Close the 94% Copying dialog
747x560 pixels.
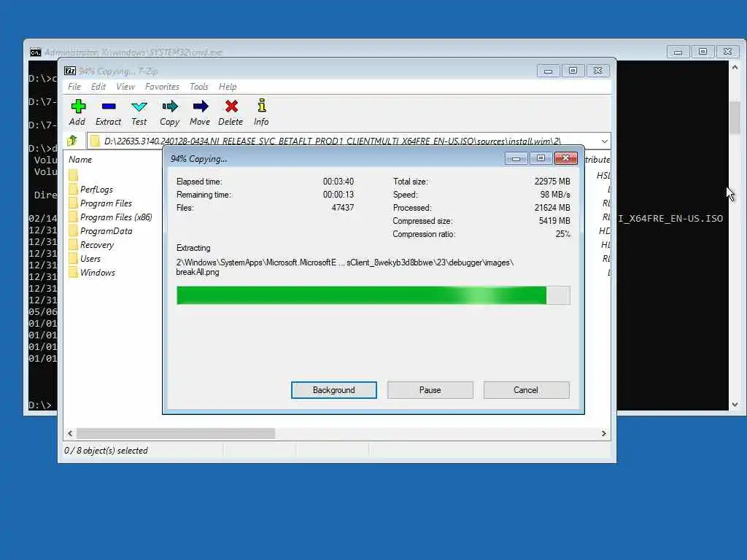(566, 158)
